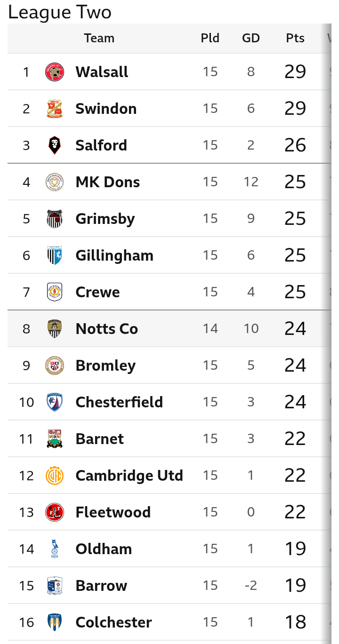Open the MK Dons team link

107,182
